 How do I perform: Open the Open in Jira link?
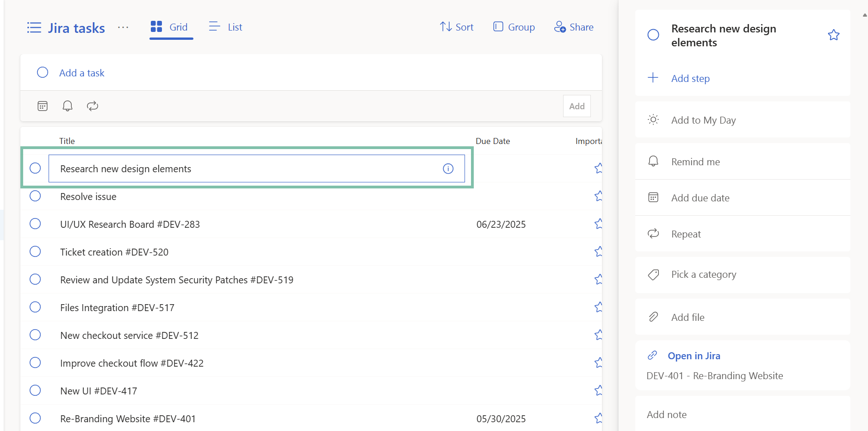click(x=694, y=356)
